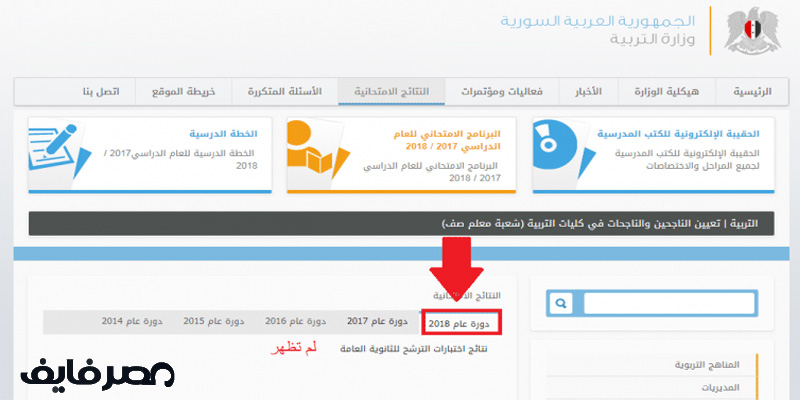
Task: Select the دورة عام 2018 tab
Action: tap(459, 322)
